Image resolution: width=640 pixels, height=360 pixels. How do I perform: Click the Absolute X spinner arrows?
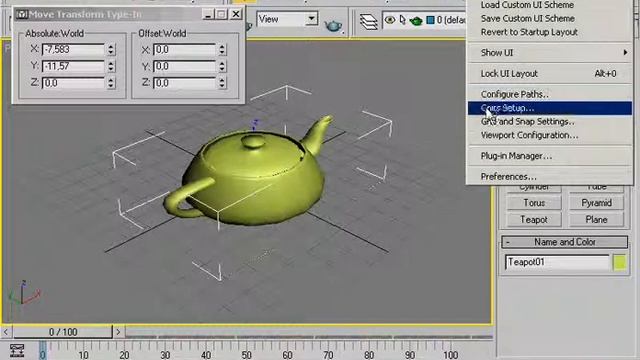pyautogui.click(x=111, y=50)
